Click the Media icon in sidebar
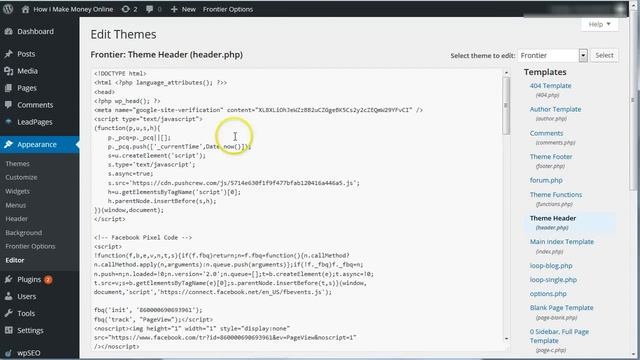This screenshot has width=640, height=360. [x=9, y=71]
